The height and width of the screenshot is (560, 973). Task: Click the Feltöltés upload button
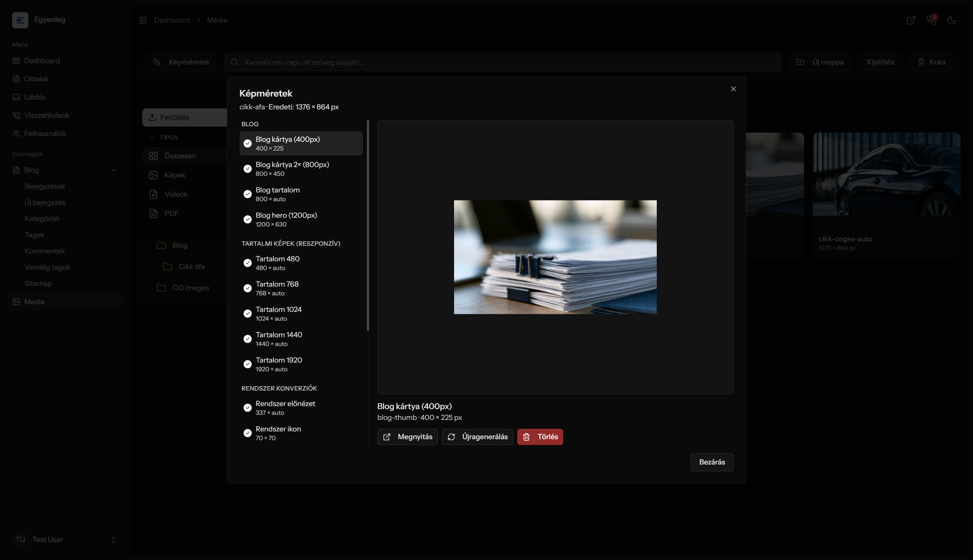coord(185,117)
